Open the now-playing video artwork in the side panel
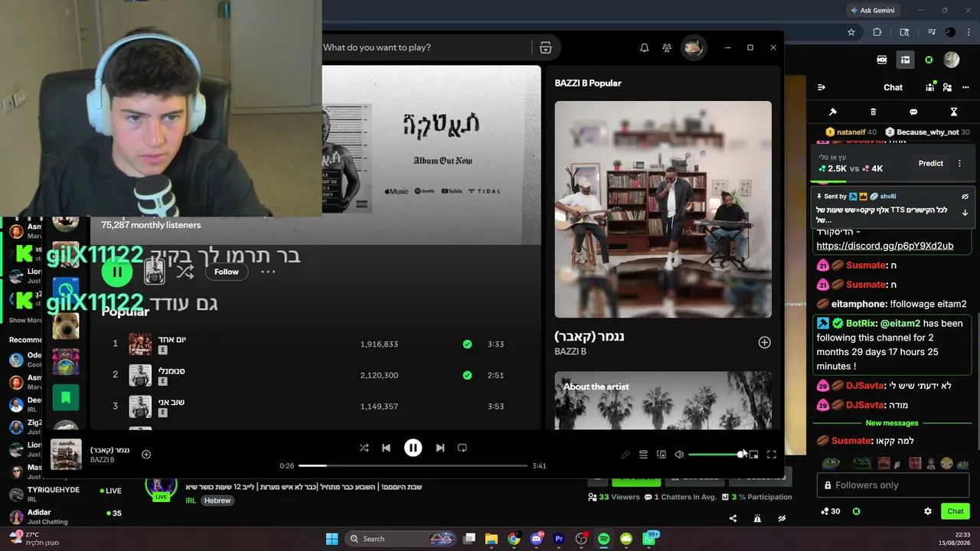980x551 pixels. (663, 209)
